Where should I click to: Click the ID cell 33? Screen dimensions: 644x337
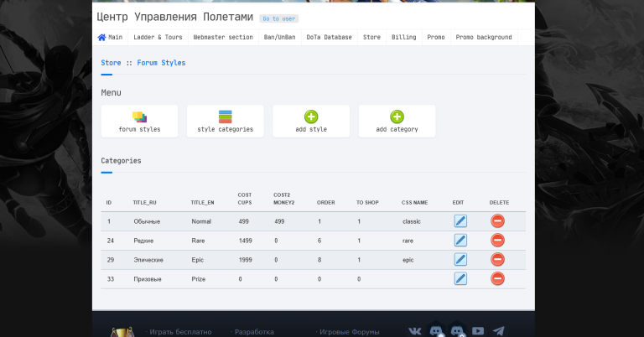(x=111, y=279)
